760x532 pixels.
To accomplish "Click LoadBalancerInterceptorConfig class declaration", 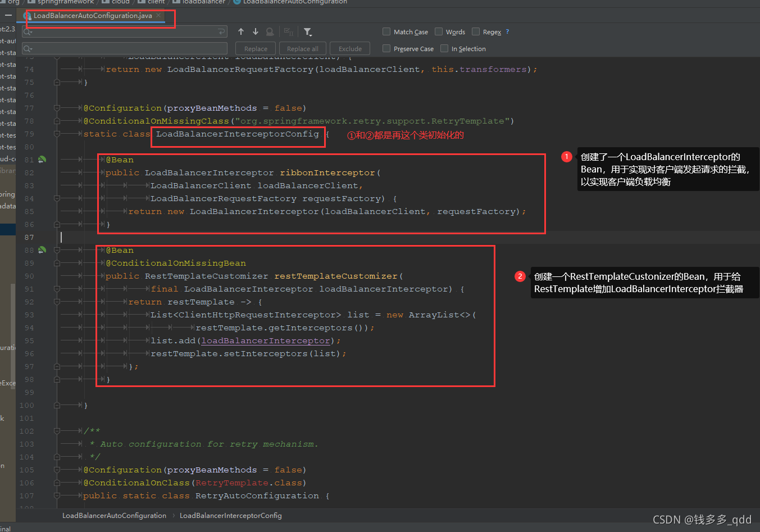I will tap(238, 134).
